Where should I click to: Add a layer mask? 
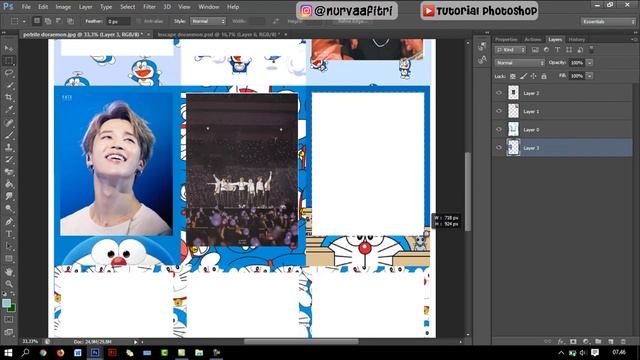pyautogui.click(x=573, y=341)
